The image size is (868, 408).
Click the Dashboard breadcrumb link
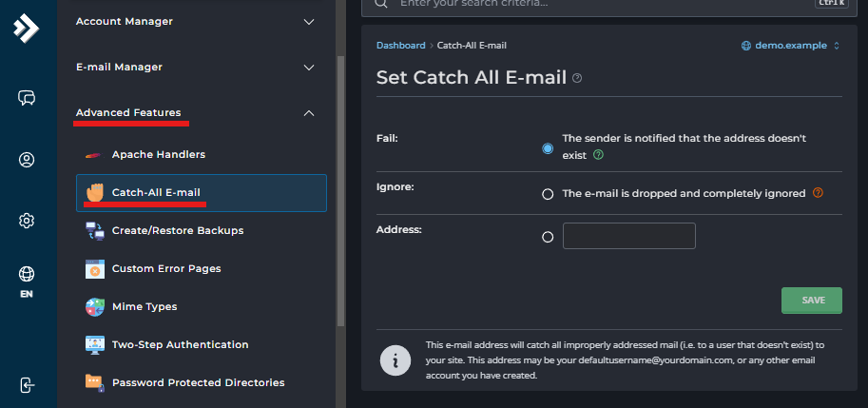point(400,46)
